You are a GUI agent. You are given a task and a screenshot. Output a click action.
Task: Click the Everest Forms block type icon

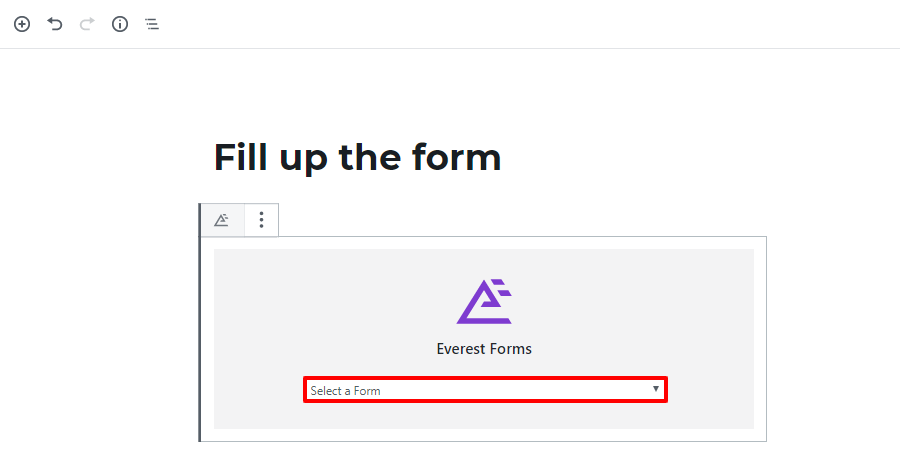222,220
